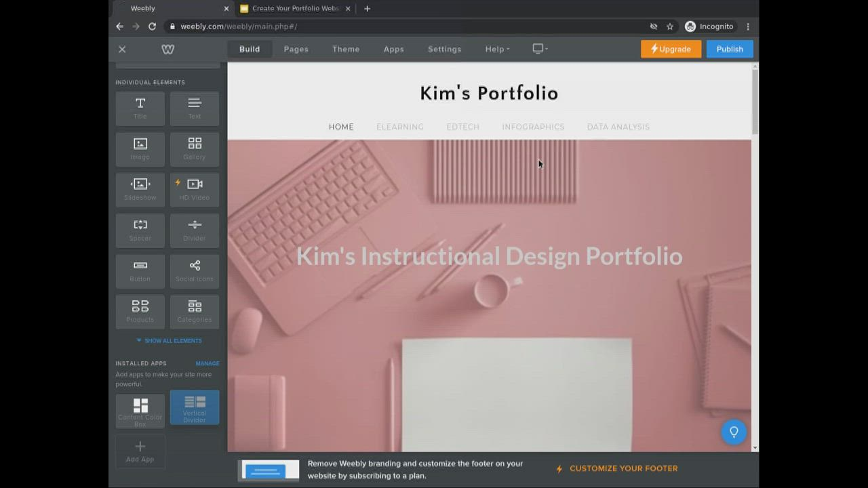Image resolution: width=868 pixels, height=488 pixels.
Task: Select the Slideshow element tile
Action: [x=140, y=190]
